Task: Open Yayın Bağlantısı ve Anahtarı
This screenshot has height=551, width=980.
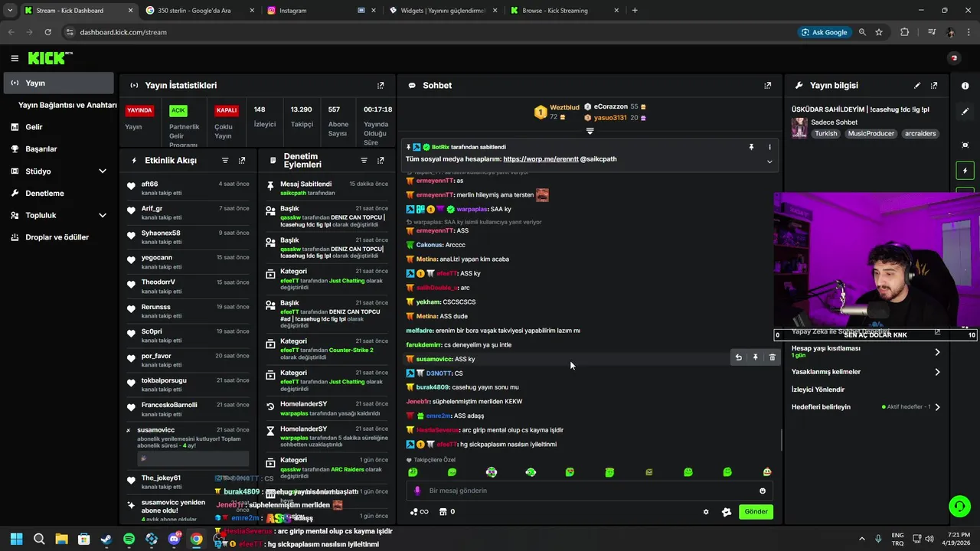Action: coord(67,105)
